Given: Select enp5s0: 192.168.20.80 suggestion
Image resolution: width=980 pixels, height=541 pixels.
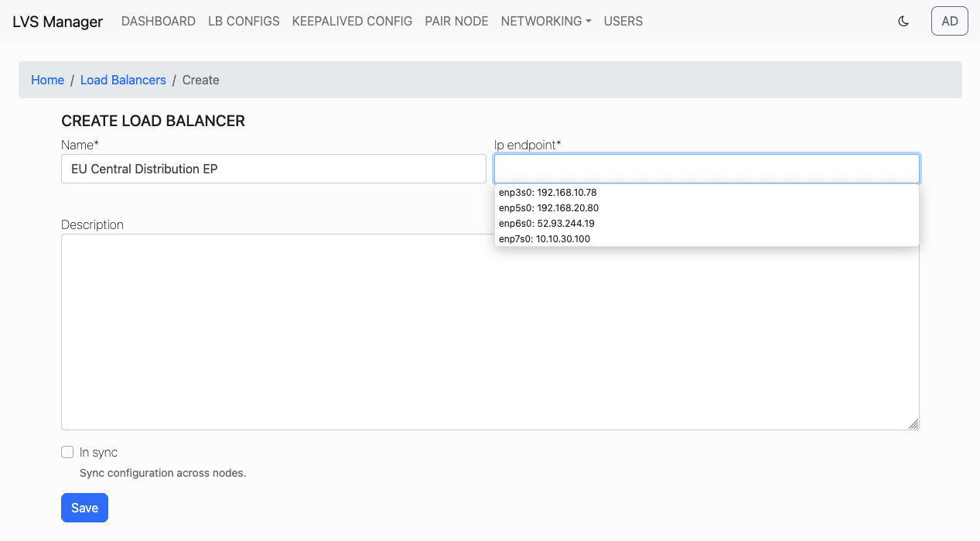Looking at the screenshot, I should tap(706, 207).
